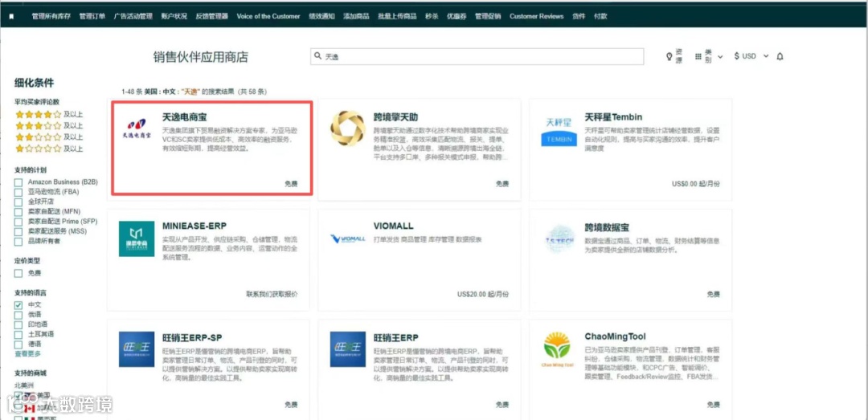Click the 类别 grid icon
The image size is (868, 420).
click(x=698, y=56)
